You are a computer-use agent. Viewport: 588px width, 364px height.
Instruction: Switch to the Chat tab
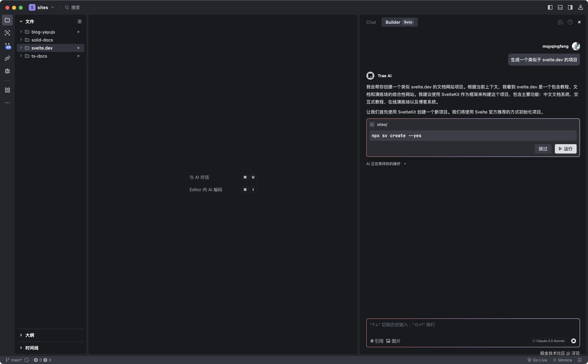(371, 22)
